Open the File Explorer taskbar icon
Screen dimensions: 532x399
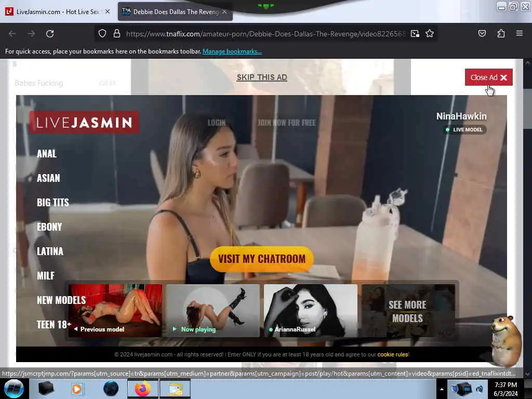point(175,389)
